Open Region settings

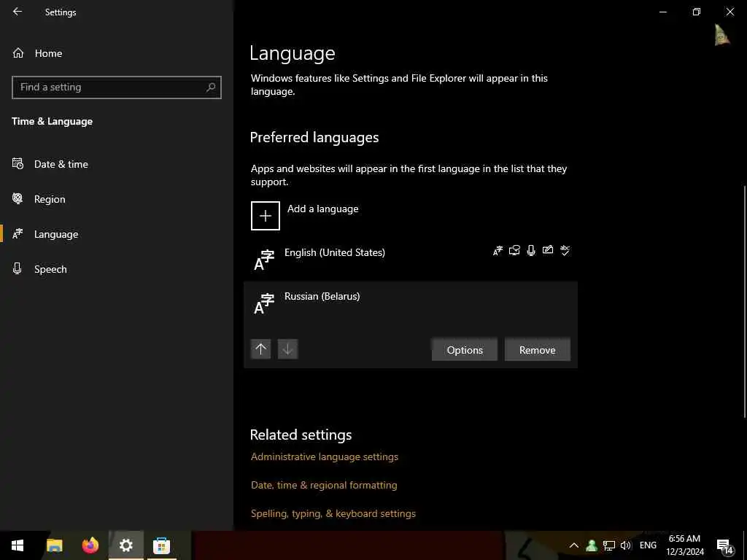tap(50, 199)
